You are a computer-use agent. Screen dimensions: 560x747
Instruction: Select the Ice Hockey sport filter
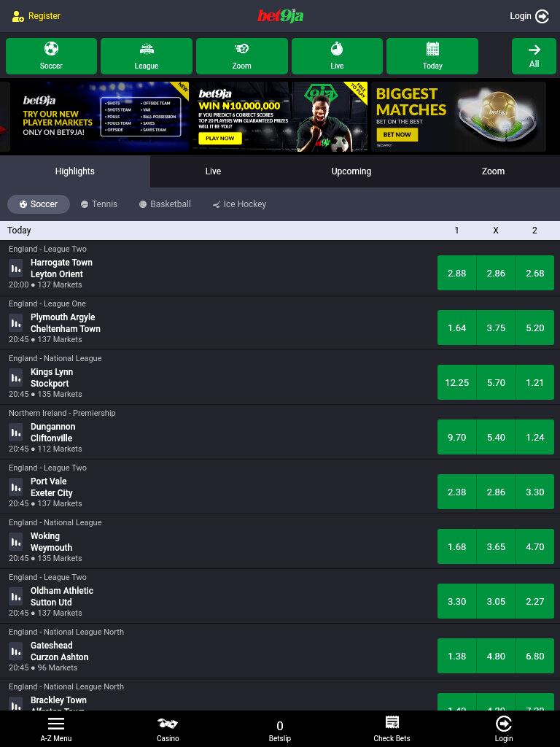pos(239,204)
